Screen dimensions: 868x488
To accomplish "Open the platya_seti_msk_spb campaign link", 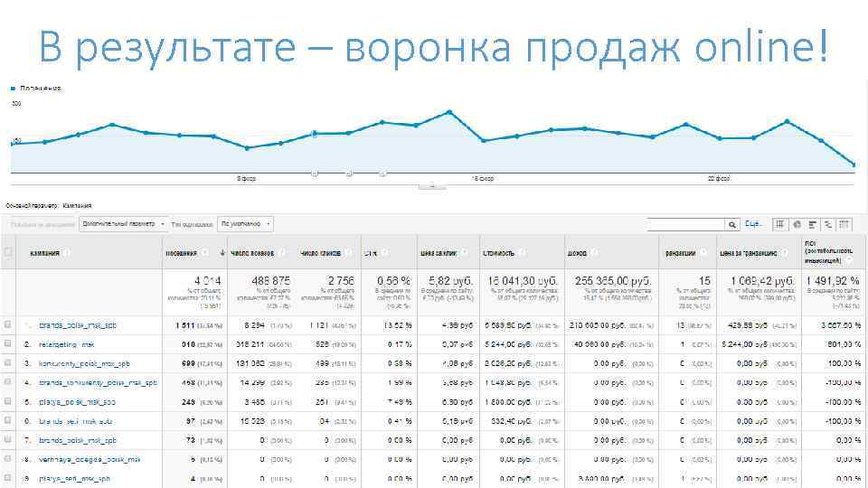I will 74,479.
